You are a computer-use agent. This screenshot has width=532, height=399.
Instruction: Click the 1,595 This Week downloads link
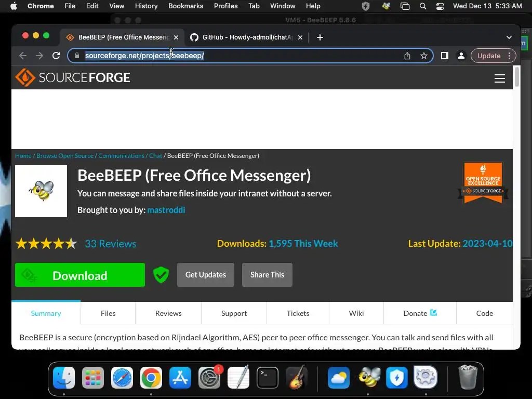tap(303, 244)
